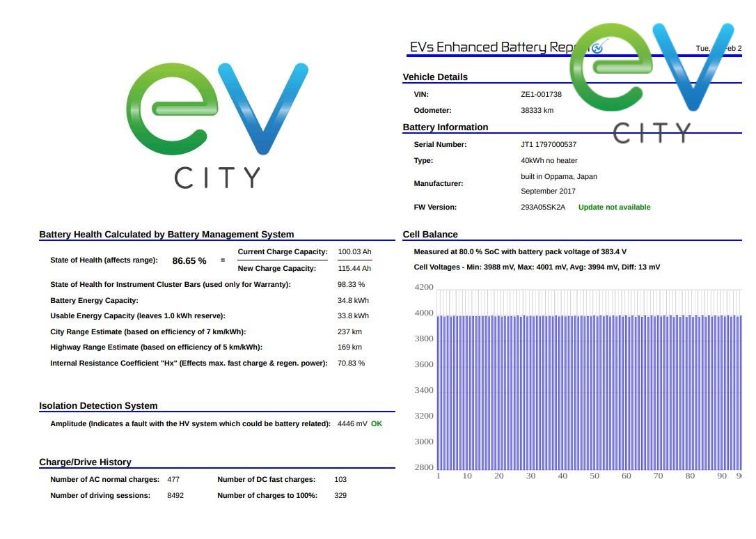Screen dimensions: 756x539
Task: Click the "3400" y-axis label on chart
Action: coord(424,390)
